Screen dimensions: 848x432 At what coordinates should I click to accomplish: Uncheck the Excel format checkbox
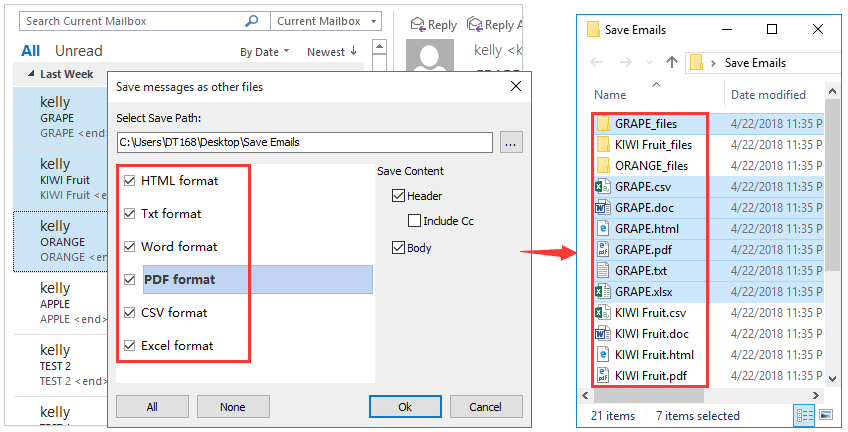point(130,346)
